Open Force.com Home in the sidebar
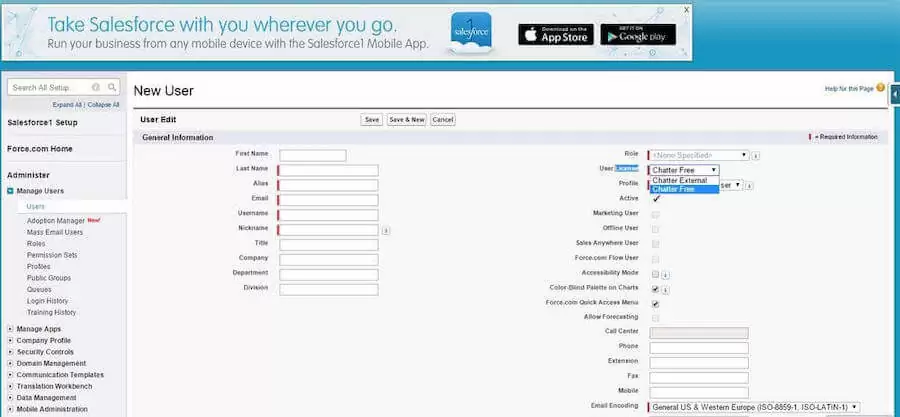Screen dimensions: 900x417 pyautogui.click(x=40, y=149)
